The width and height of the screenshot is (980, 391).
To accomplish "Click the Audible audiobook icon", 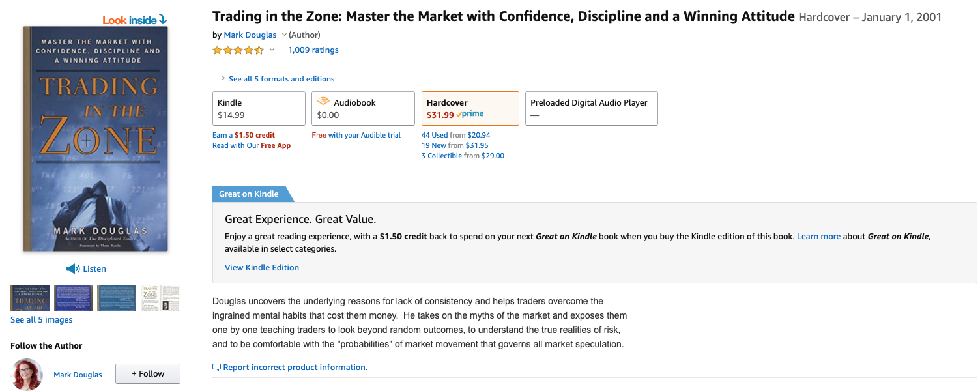I will pyautogui.click(x=323, y=102).
